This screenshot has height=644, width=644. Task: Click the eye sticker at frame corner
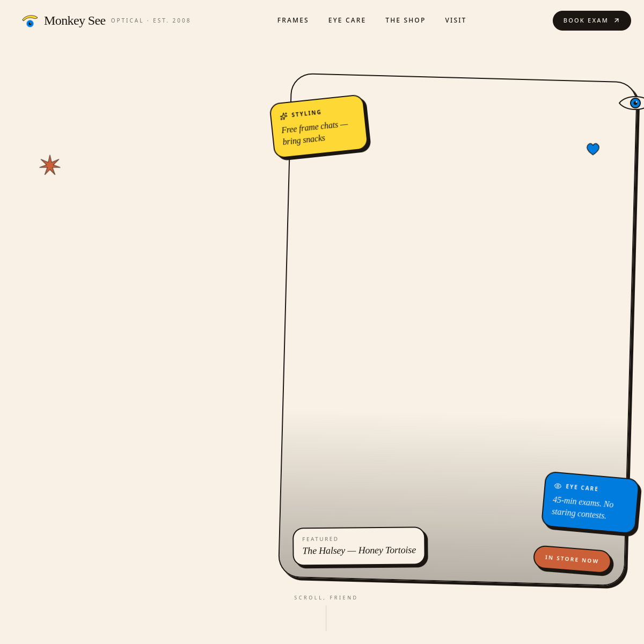click(x=632, y=103)
